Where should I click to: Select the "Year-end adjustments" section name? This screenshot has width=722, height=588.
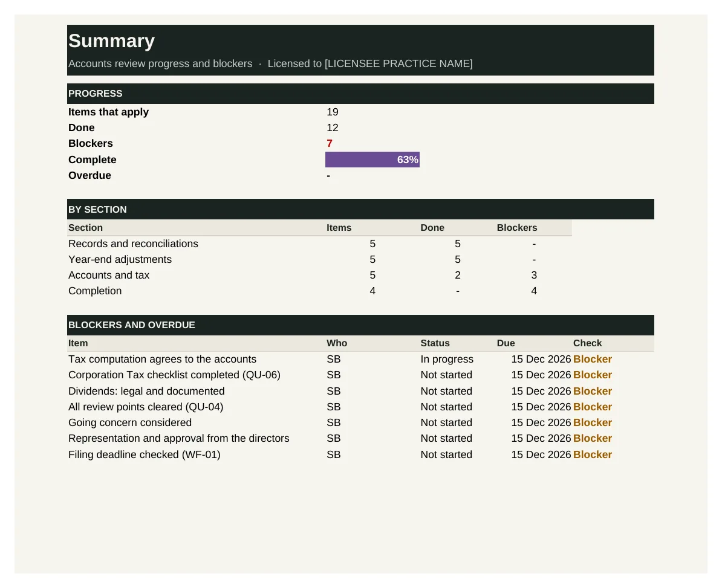120,259
